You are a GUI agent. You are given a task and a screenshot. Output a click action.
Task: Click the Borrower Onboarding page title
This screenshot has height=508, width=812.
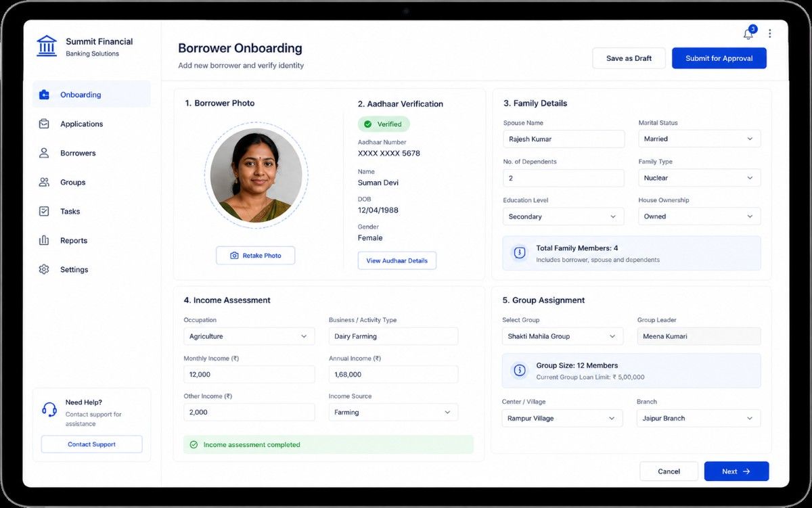click(x=240, y=49)
